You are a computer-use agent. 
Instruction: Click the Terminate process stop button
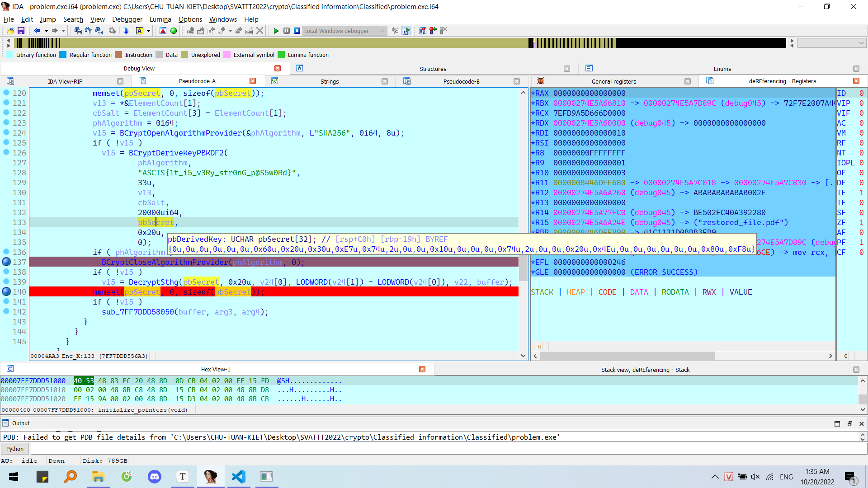297,31
